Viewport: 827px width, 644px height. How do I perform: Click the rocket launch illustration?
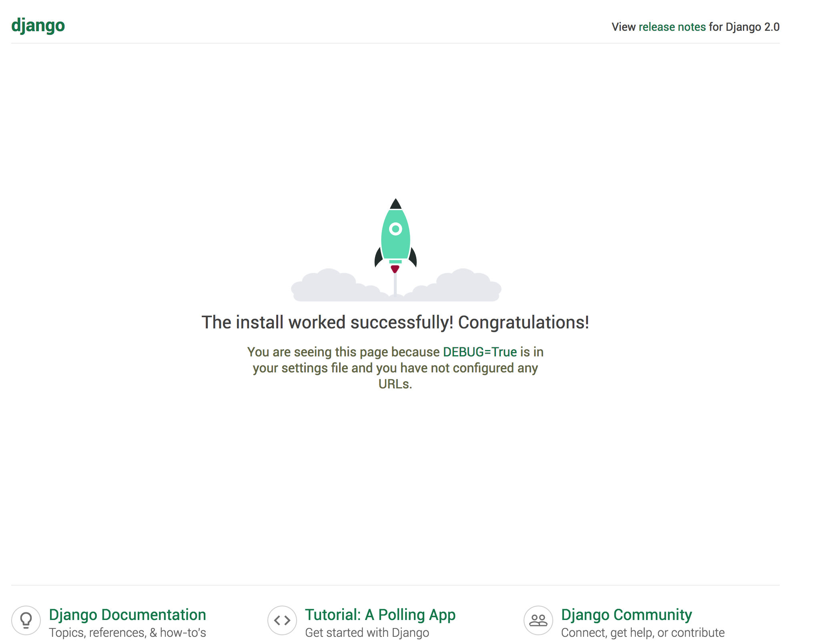[396, 250]
